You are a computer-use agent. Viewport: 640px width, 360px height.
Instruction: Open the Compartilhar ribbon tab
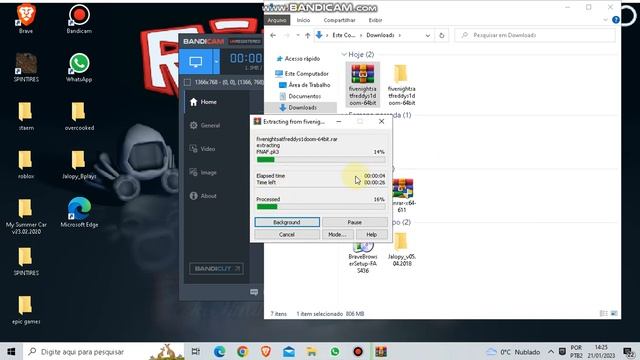[x=339, y=20]
